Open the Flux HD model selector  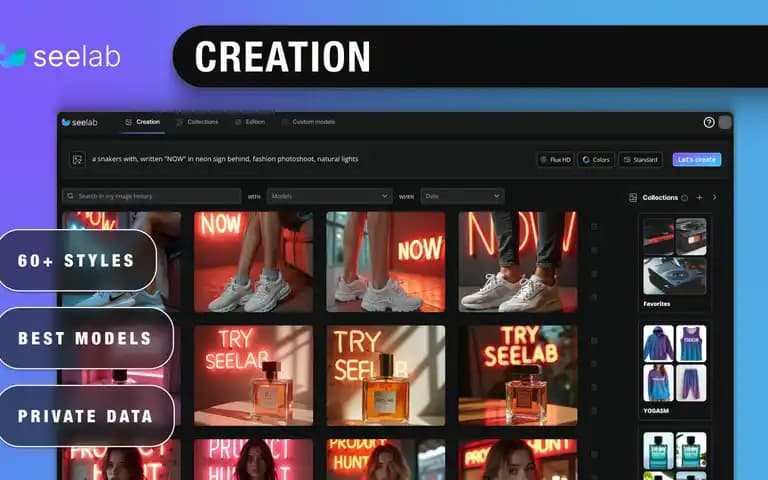(555, 160)
